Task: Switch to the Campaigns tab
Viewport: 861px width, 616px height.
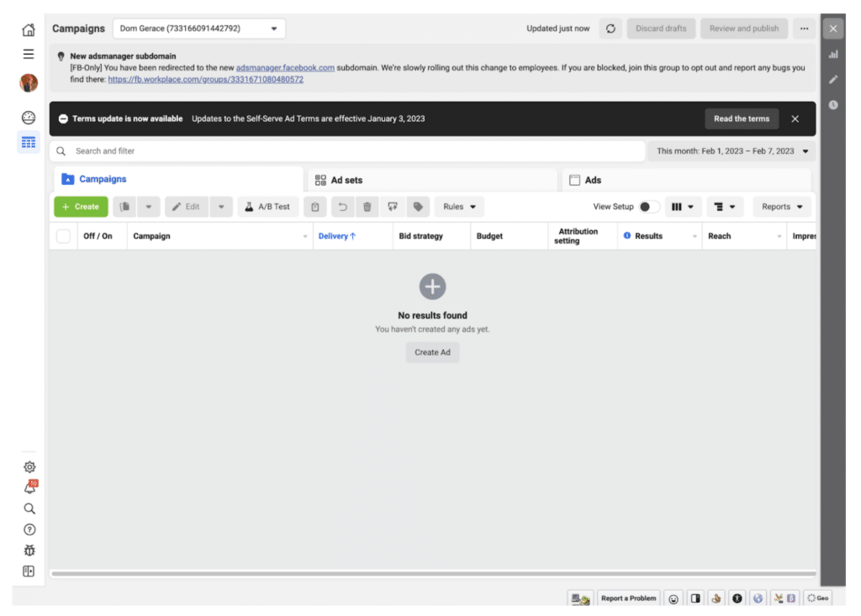Action: pos(178,180)
